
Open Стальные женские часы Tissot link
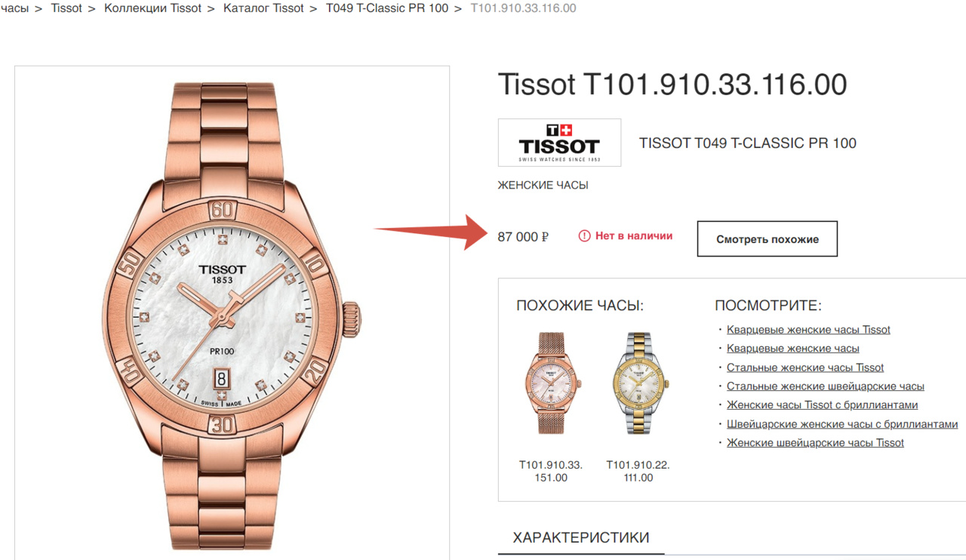pos(805,368)
